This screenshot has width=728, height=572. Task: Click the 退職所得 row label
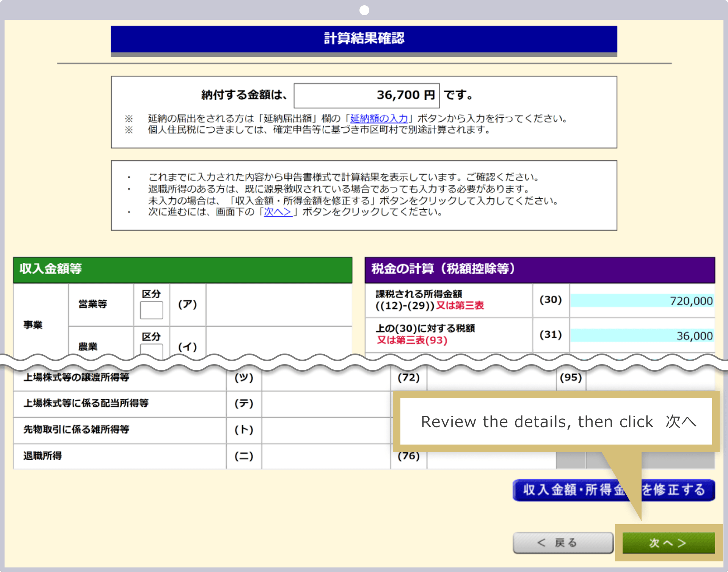point(42,455)
